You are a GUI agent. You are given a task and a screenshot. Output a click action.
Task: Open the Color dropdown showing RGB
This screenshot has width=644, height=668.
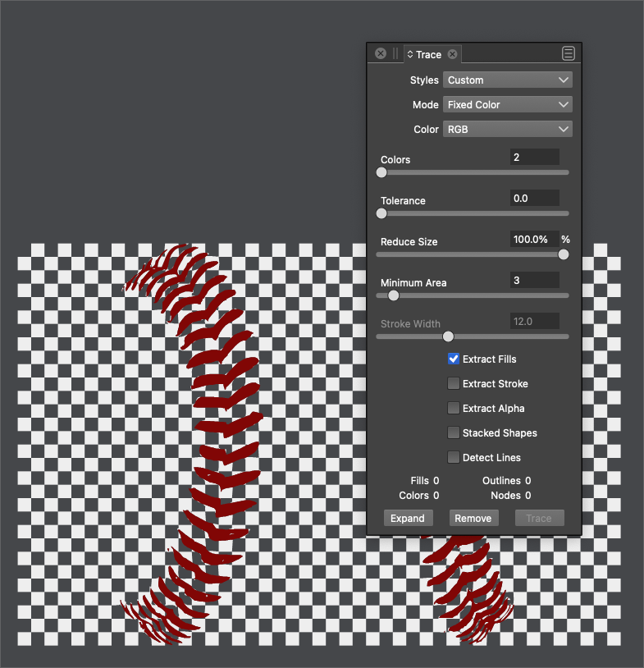pyautogui.click(x=507, y=130)
